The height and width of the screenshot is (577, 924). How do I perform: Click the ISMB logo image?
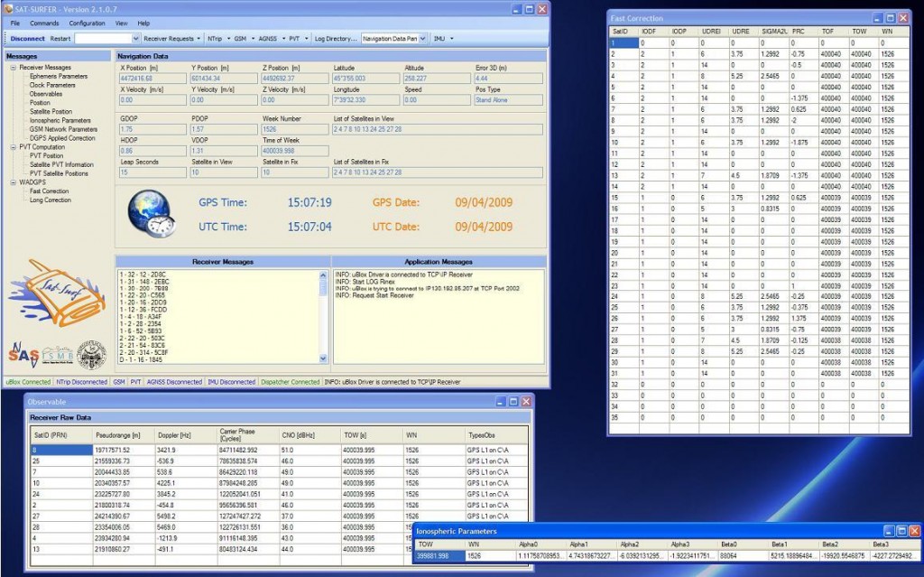[56, 357]
